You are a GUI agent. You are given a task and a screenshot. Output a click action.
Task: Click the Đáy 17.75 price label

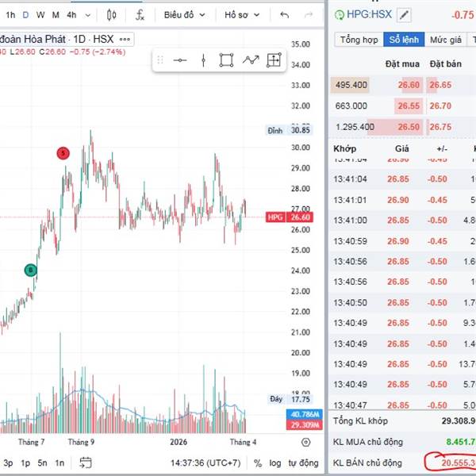pos(290,399)
